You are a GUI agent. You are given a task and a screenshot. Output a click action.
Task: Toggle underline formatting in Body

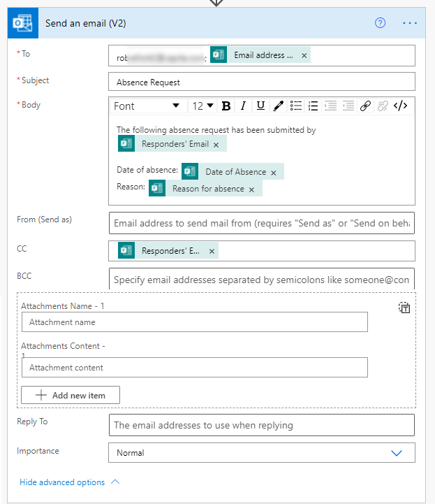click(x=260, y=106)
